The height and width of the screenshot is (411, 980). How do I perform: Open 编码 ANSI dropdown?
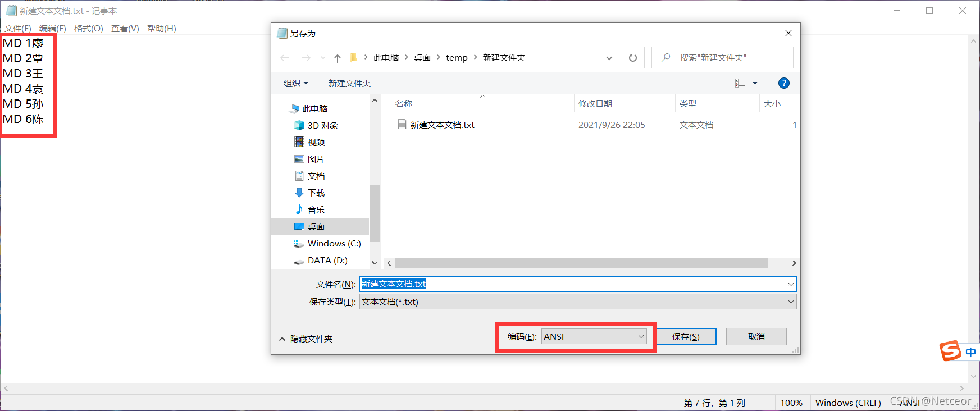[x=594, y=336]
